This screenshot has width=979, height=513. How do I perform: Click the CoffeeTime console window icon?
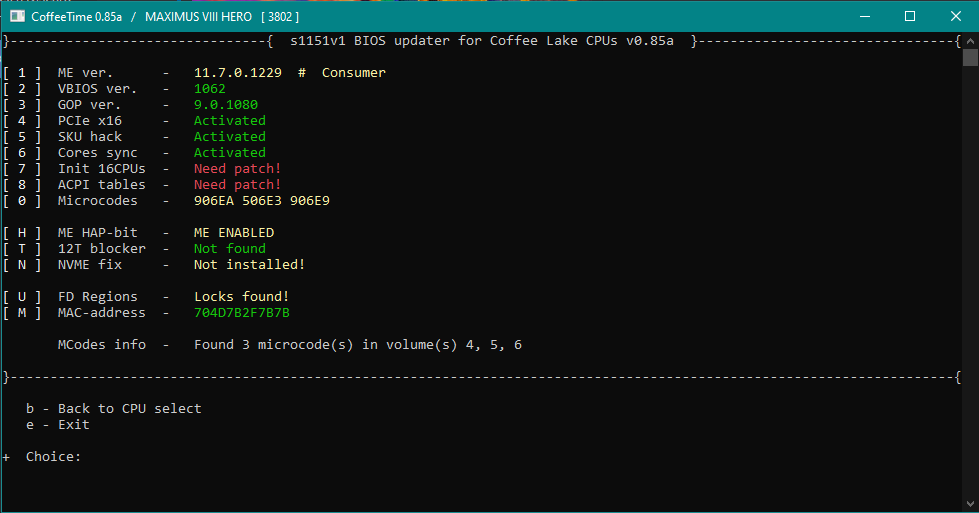pos(17,16)
